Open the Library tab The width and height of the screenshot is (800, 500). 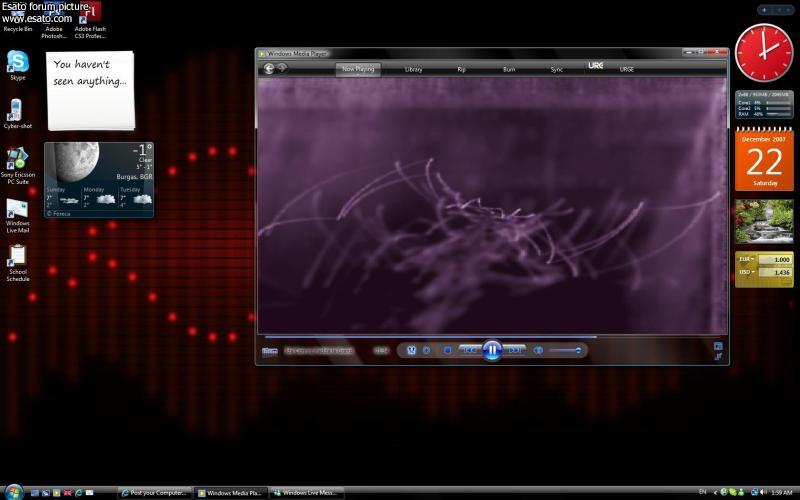point(413,69)
